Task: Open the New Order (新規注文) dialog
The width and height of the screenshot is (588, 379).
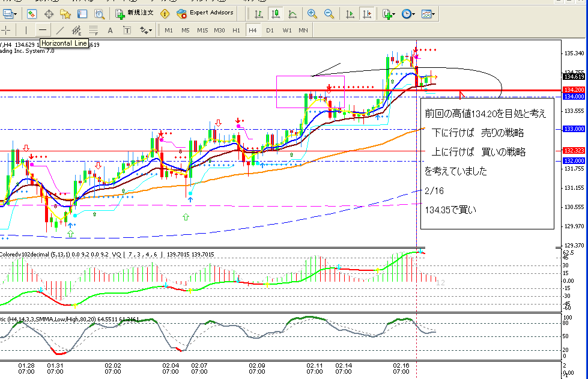Action: 135,14
